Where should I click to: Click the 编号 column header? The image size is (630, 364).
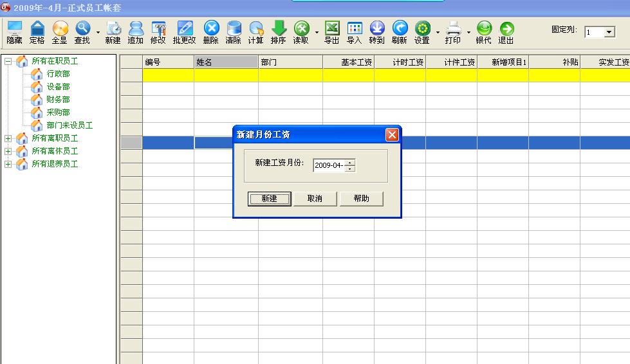[x=169, y=62]
